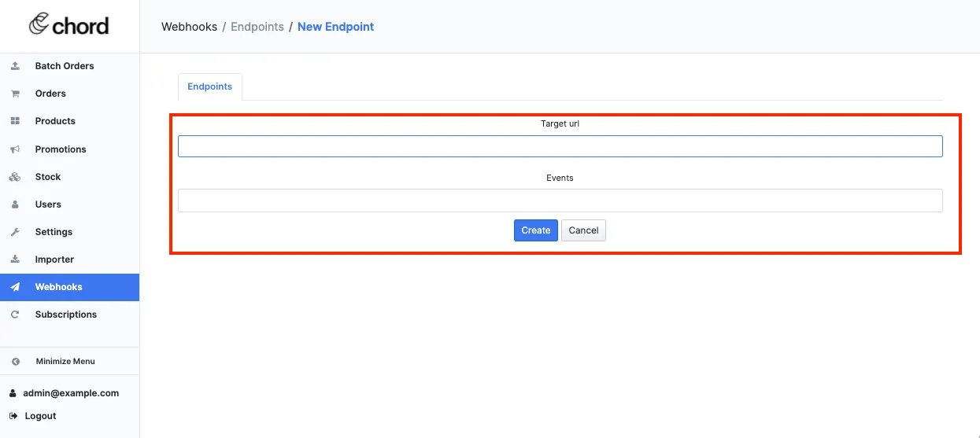
Task: Click the Subscriptions refresh icon
Action: coord(15,315)
